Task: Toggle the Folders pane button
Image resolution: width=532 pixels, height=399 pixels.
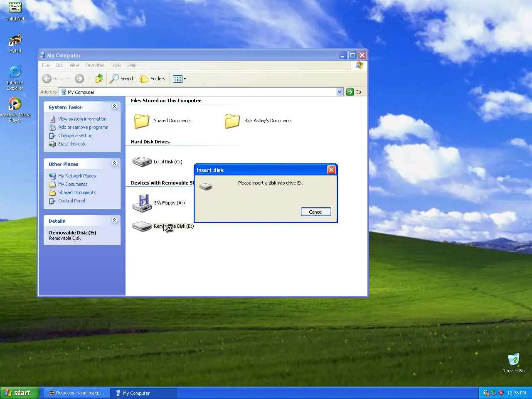Action: [153, 79]
